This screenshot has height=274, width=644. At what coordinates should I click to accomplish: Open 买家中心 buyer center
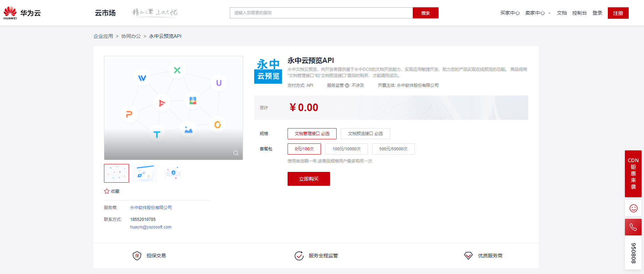coord(510,13)
